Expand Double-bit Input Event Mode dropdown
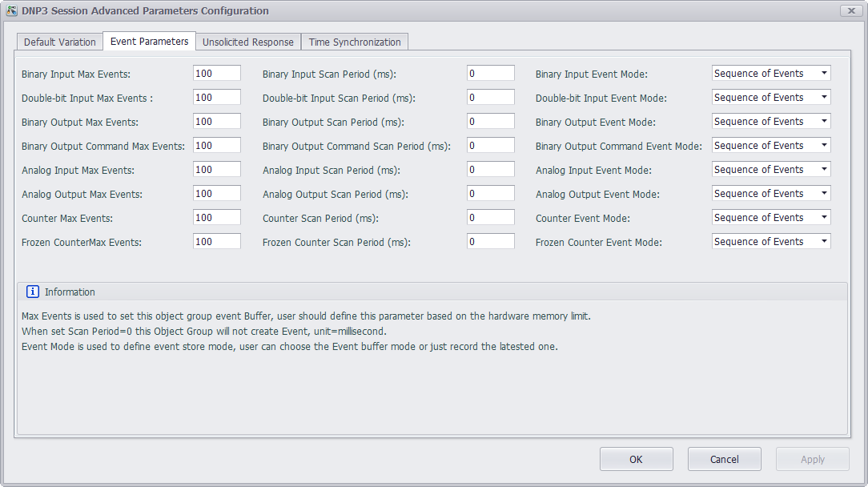Screen dimensions: 868x487 coord(771,98)
